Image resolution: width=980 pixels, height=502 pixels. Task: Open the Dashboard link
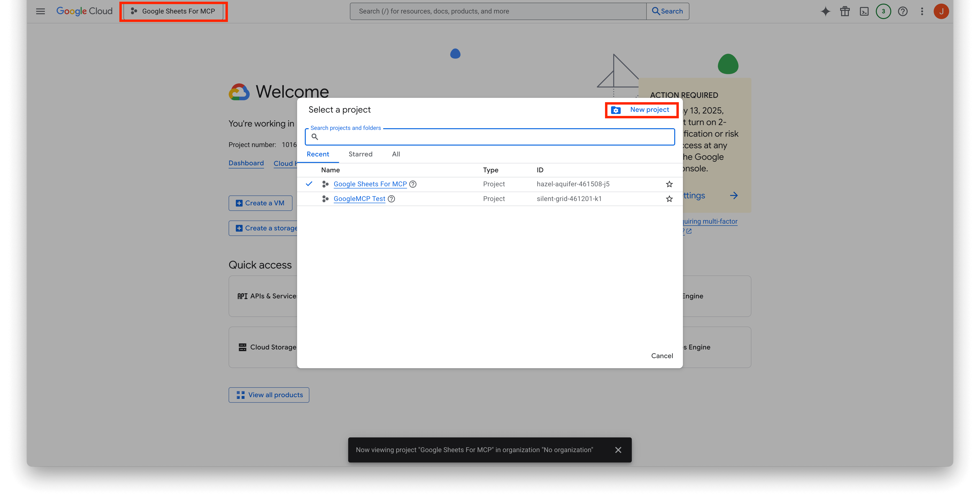(246, 163)
